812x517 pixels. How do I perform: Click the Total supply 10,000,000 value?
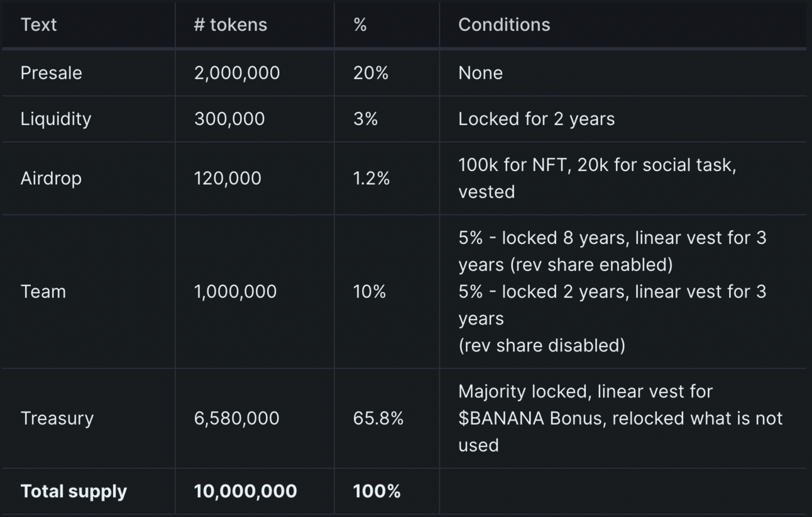point(246,491)
